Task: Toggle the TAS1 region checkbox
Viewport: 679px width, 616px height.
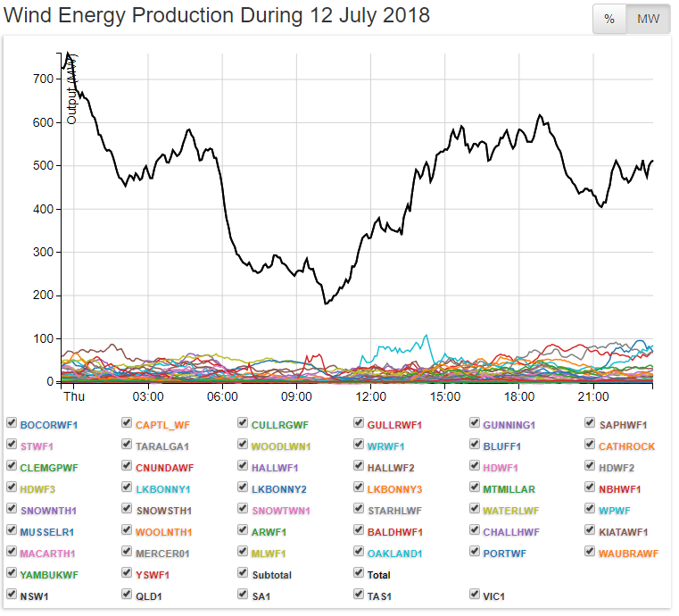Action: pos(359,594)
